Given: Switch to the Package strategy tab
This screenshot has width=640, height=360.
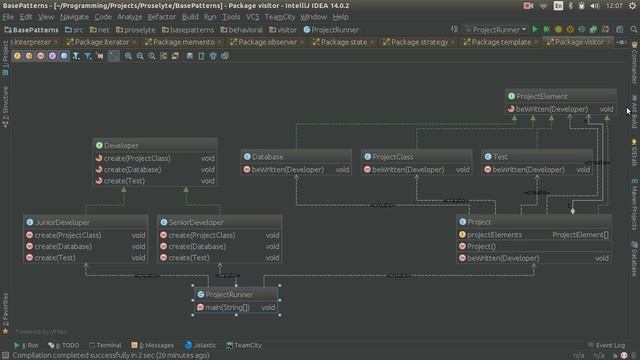Looking at the screenshot, I should click(x=419, y=42).
